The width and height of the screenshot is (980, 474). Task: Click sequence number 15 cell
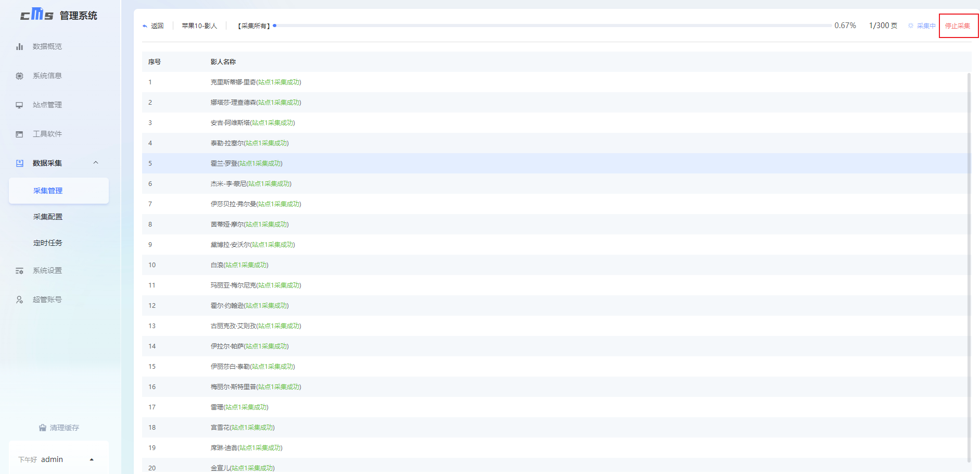coord(152,366)
